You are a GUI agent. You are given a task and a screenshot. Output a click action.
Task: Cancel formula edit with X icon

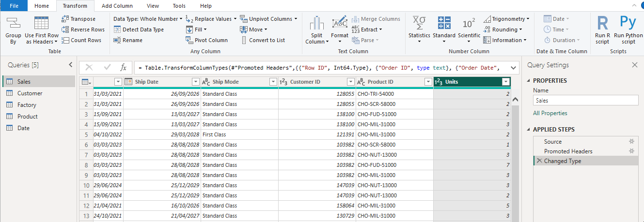89,67
